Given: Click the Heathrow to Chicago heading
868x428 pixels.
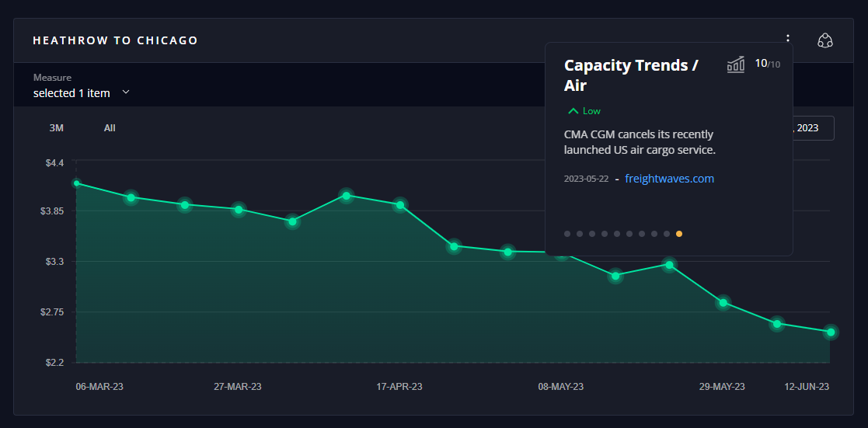Looking at the screenshot, I should tap(115, 40).
